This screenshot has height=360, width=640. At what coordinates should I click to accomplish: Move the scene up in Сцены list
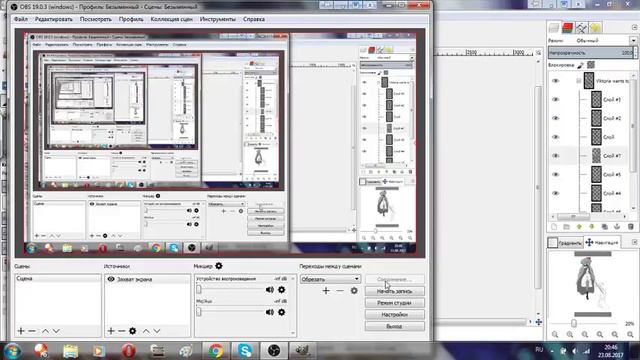(x=45, y=331)
